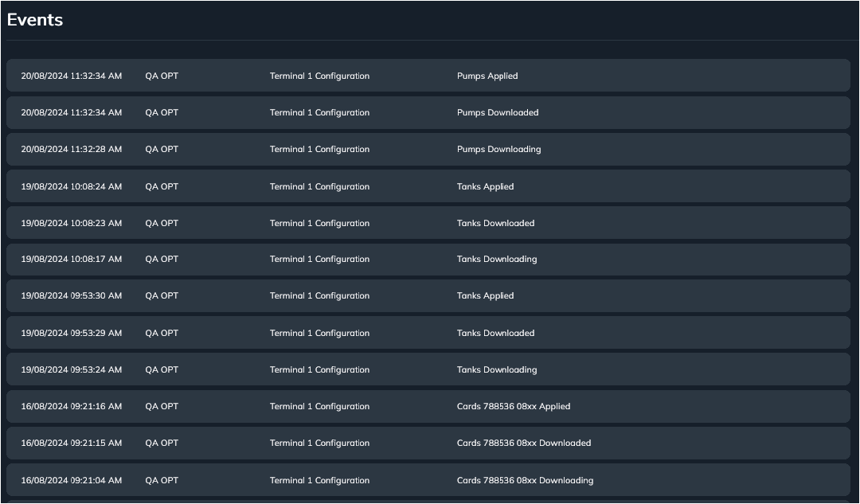Click QA OPT in Cards Downloading row
Image resolution: width=860 pixels, height=504 pixels.
(162, 480)
